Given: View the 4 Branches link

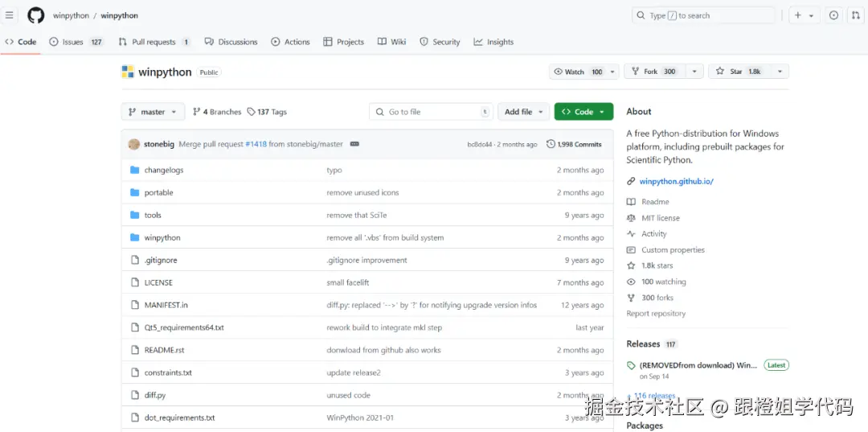Looking at the screenshot, I should [217, 111].
